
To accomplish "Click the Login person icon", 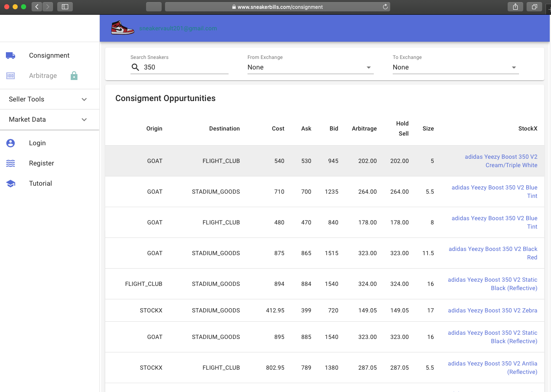I will point(11,143).
